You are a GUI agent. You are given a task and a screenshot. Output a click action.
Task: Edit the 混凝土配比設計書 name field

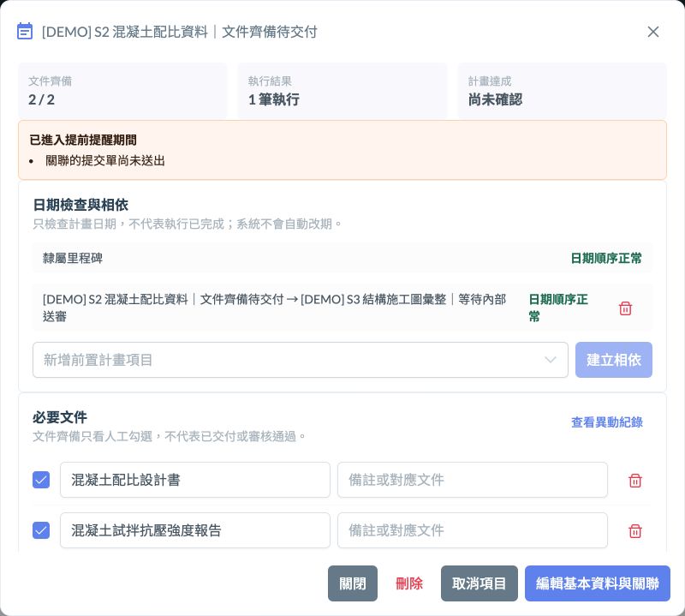coord(195,480)
